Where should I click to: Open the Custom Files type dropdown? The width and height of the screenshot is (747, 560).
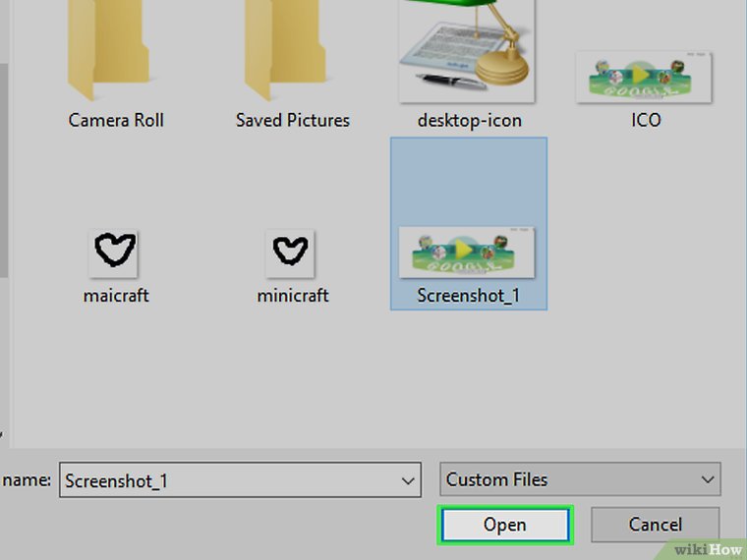click(x=580, y=480)
